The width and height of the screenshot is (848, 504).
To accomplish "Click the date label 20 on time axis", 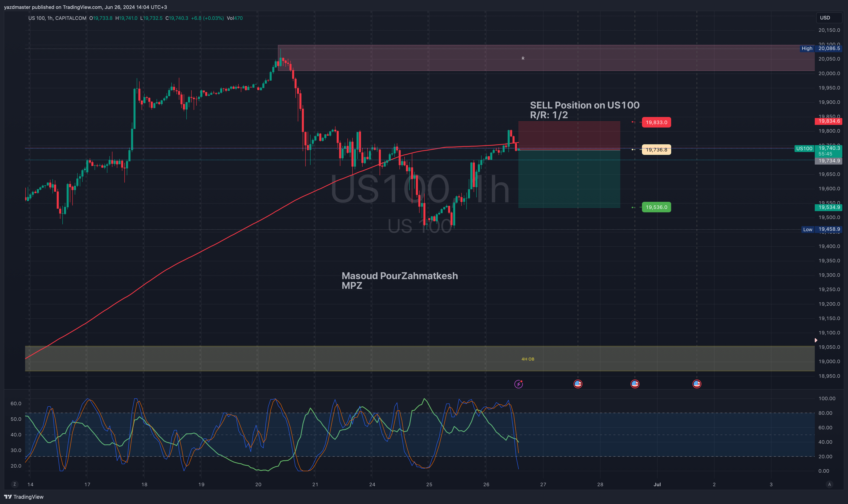I will (x=258, y=484).
